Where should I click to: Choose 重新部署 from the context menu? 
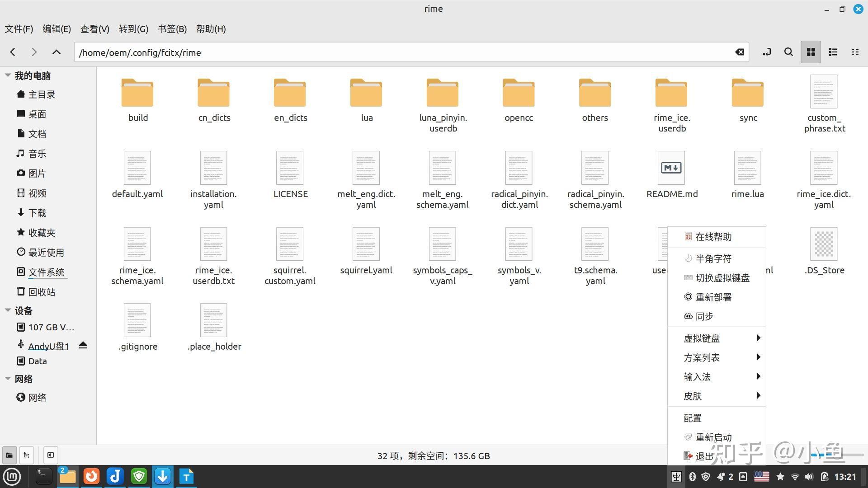(x=713, y=297)
